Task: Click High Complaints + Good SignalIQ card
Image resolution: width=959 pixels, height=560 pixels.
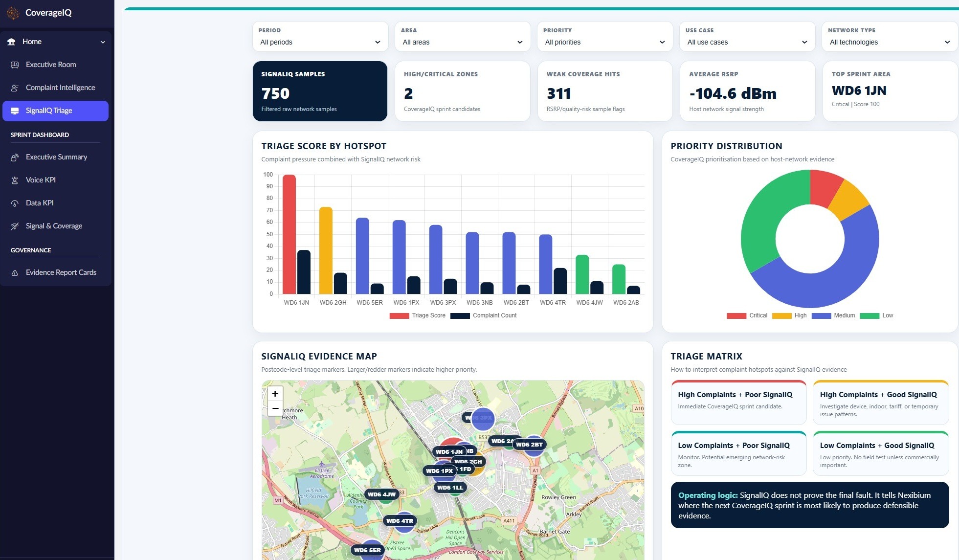Action: (x=881, y=402)
